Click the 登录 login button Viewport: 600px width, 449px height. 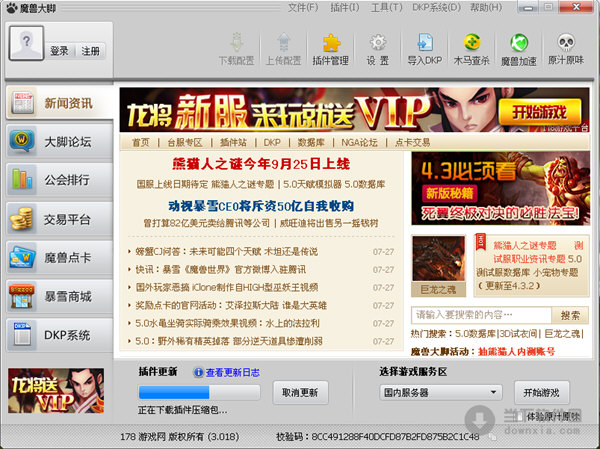tap(59, 51)
